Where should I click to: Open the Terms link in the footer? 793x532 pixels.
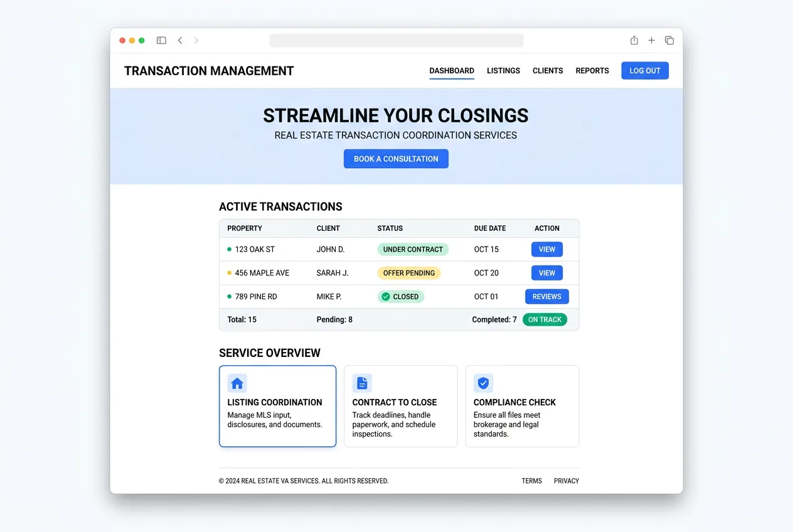(531, 481)
